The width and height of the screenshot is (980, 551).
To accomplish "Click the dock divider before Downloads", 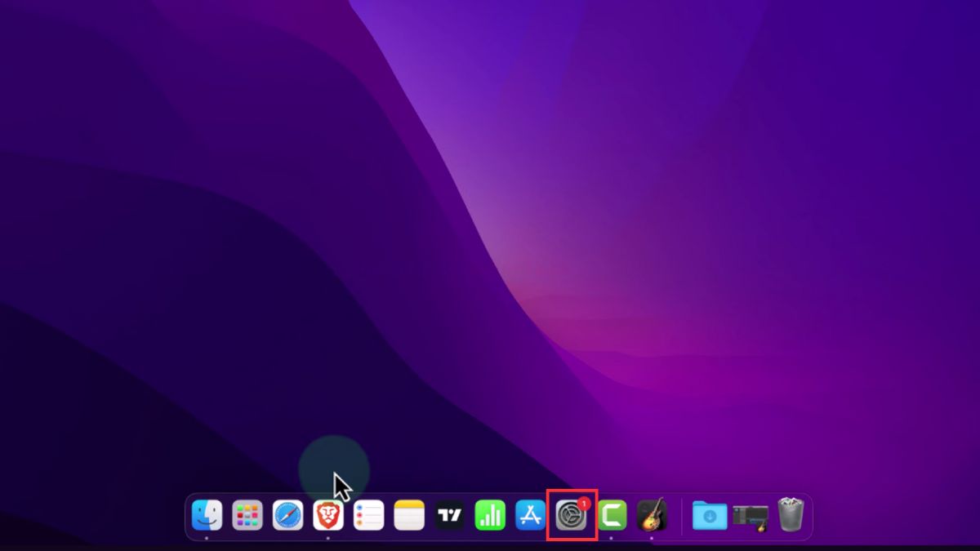I will coord(681,516).
